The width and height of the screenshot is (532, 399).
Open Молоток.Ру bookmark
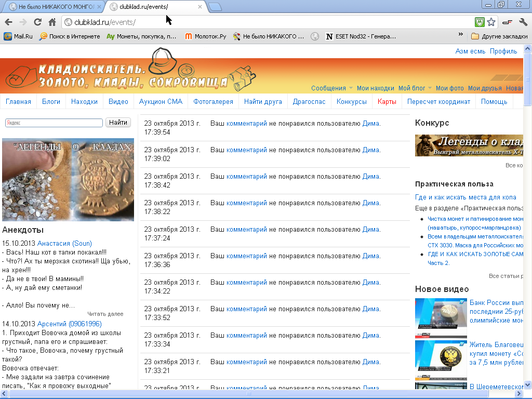click(x=206, y=36)
